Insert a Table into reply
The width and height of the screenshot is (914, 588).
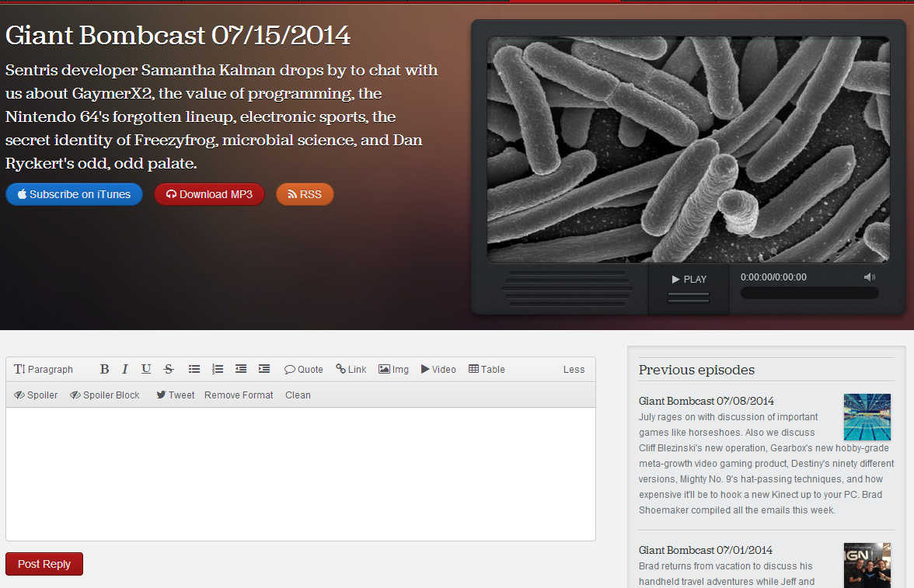(487, 369)
